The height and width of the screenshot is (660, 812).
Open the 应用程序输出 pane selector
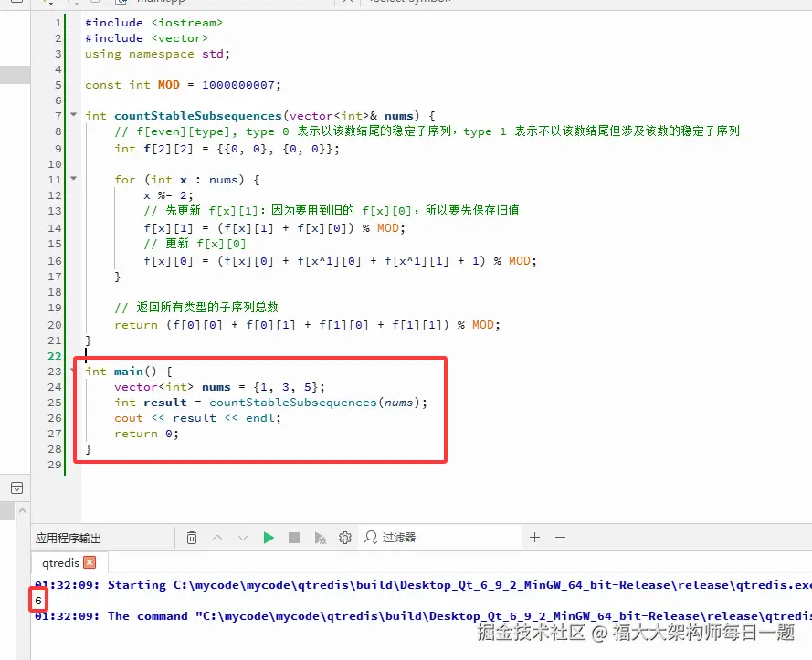click(x=68, y=539)
